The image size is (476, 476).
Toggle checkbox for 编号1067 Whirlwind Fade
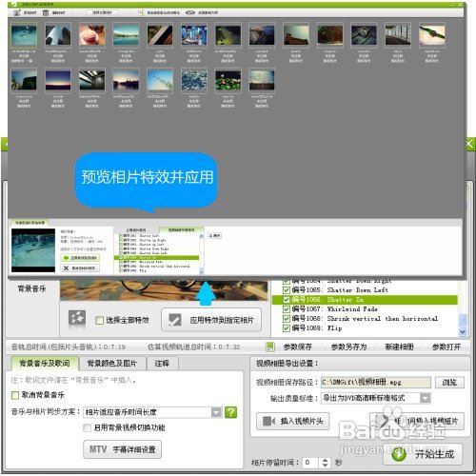tap(286, 309)
